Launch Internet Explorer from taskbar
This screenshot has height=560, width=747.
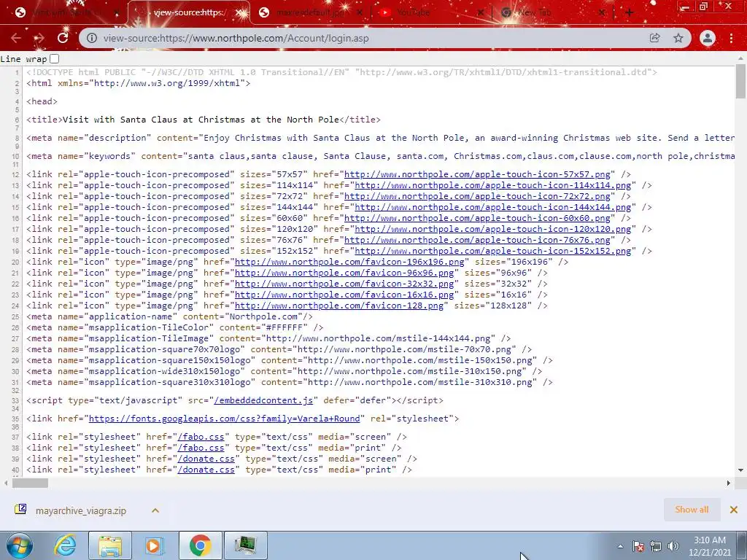[x=65, y=545]
